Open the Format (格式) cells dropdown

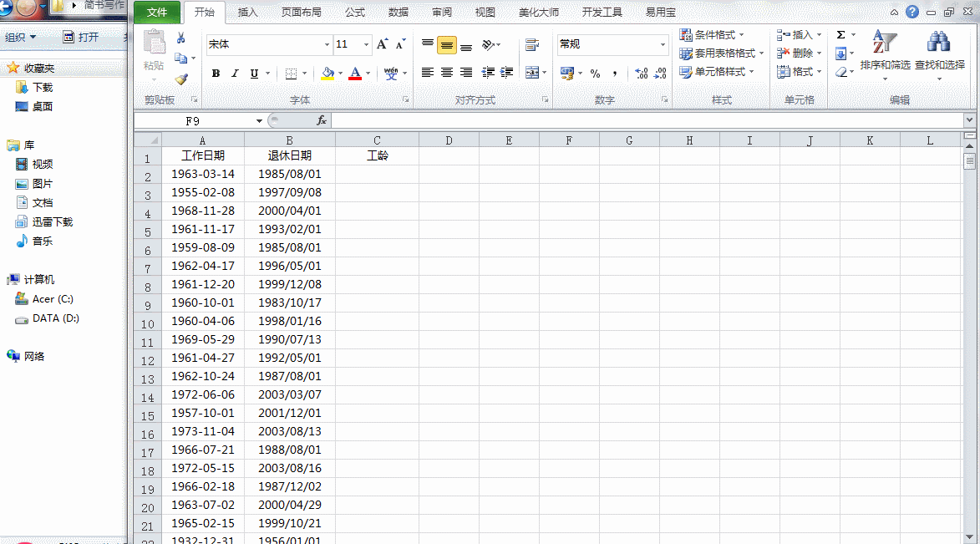tap(800, 72)
